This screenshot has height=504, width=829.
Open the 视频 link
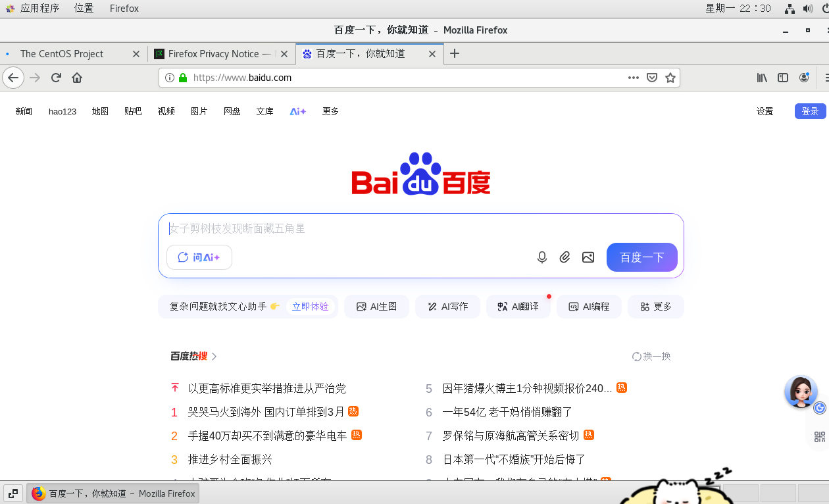pos(166,112)
